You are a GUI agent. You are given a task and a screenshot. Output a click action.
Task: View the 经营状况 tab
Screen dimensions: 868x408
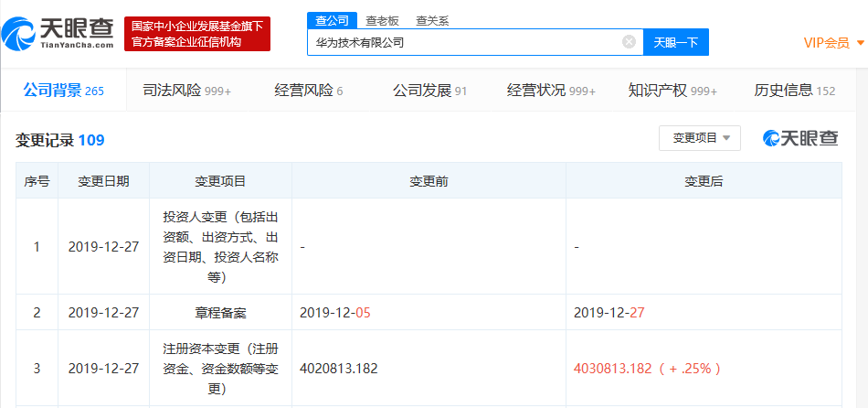coord(551,91)
